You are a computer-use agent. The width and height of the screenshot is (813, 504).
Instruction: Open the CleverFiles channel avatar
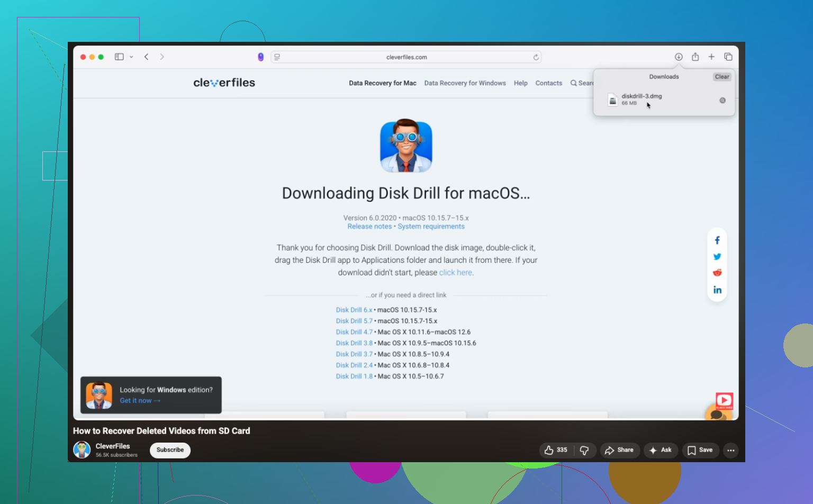pos(82,450)
